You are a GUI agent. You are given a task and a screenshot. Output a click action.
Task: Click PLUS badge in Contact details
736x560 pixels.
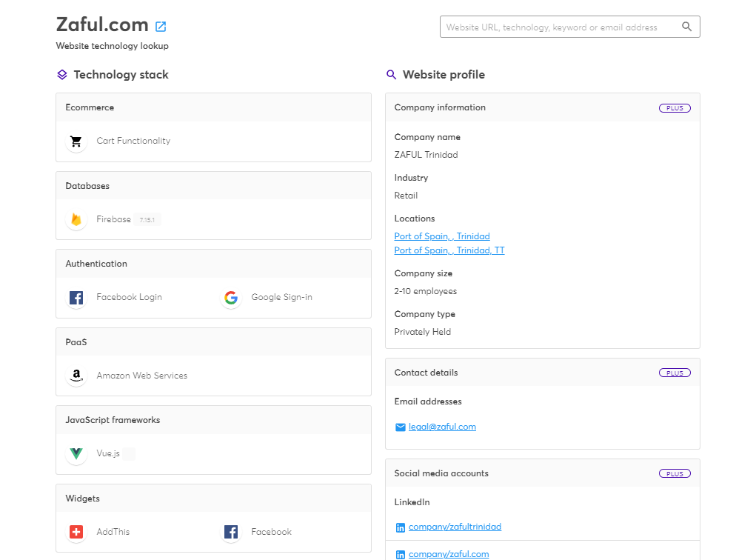(675, 373)
